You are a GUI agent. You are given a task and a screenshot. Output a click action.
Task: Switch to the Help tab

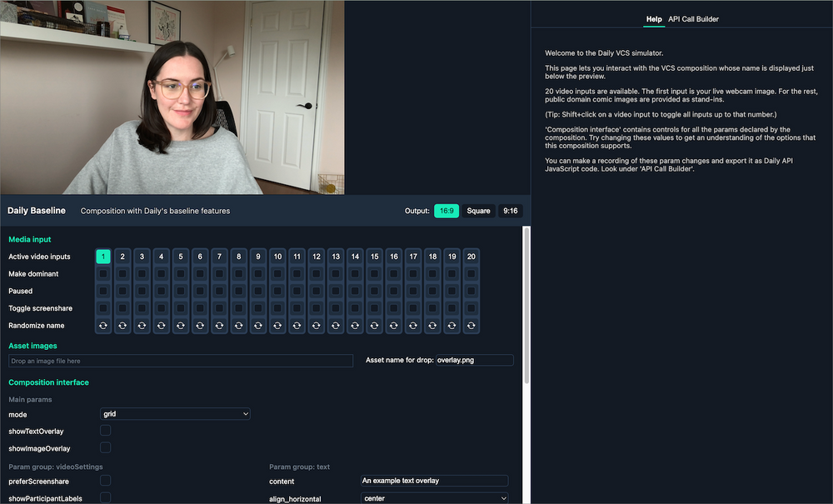[x=654, y=18]
